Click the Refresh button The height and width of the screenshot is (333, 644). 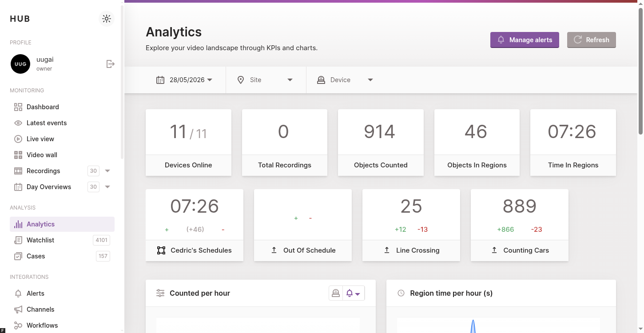click(592, 40)
